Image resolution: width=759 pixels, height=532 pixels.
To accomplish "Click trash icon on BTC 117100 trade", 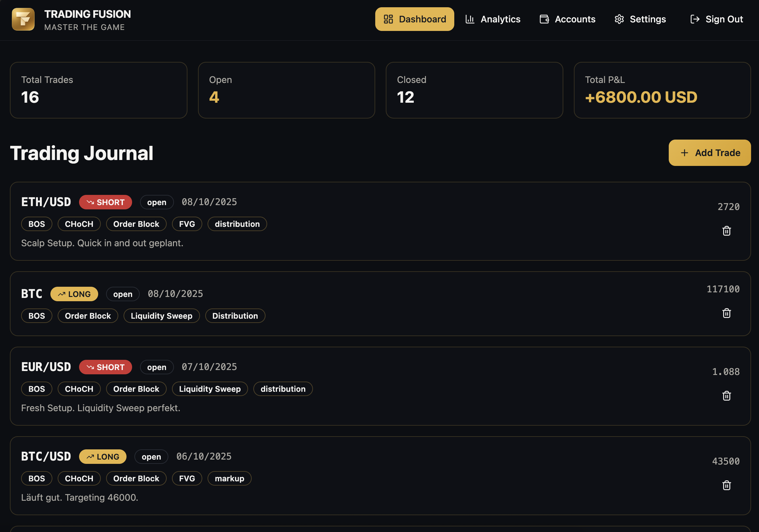I will click(726, 313).
